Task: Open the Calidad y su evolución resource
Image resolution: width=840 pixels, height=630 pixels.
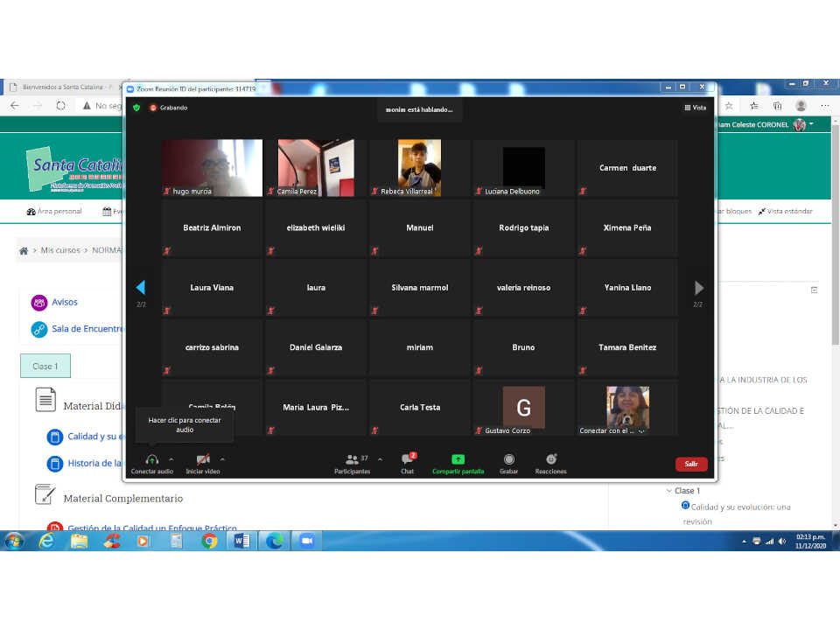Action: tap(95, 437)
